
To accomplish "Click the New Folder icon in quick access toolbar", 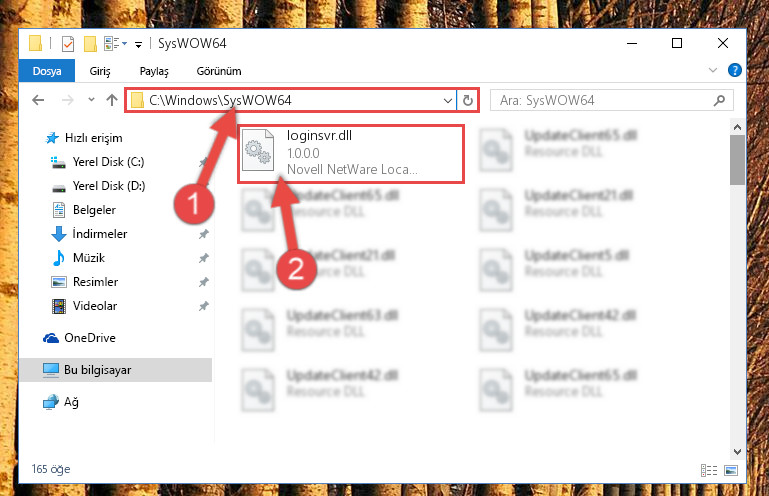I will [90, 44].
